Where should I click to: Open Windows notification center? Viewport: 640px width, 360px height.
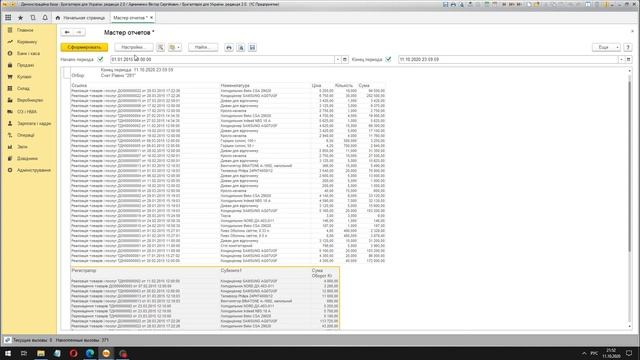(629, 353)
